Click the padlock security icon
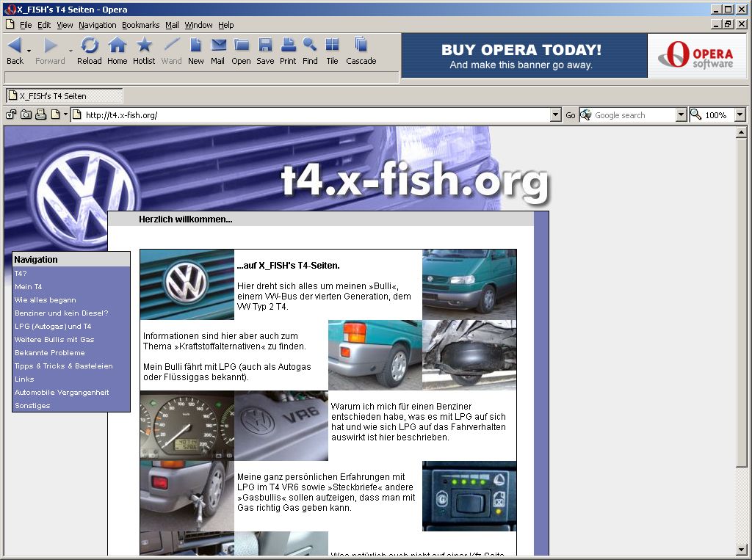752x560 pixels. point(11,114)
